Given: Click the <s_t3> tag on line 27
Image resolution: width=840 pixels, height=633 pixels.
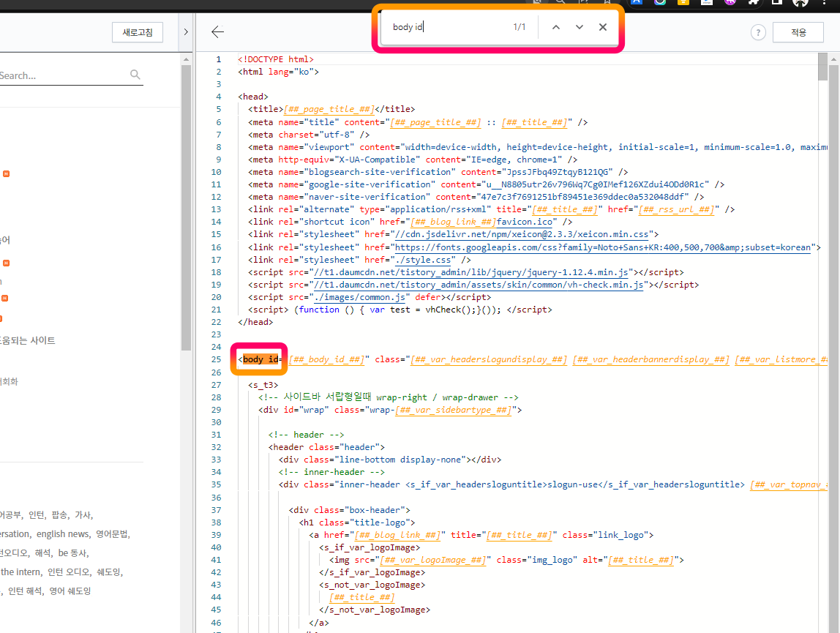Looking at the screenshot, I should (263, 385).
